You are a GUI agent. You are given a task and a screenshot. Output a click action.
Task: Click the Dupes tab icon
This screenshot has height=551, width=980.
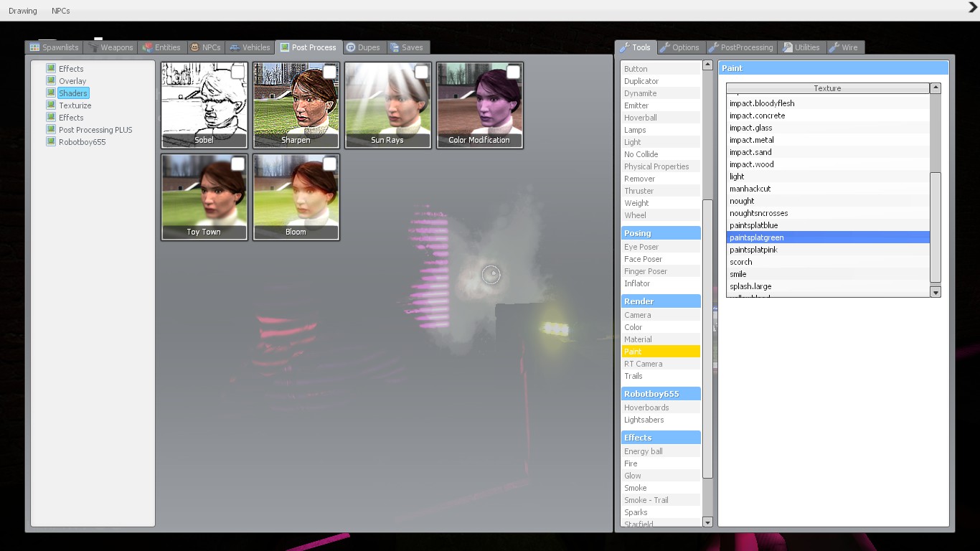coord(351,47)
